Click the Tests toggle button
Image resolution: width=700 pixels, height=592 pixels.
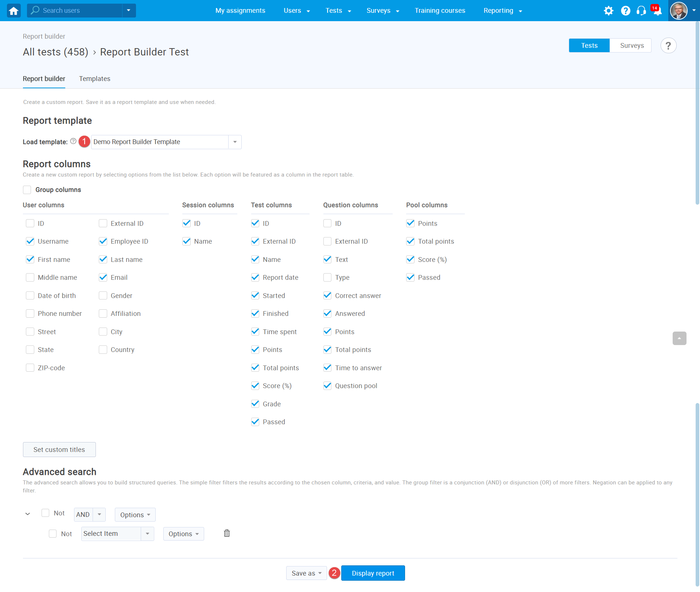[x=588, y=45]
